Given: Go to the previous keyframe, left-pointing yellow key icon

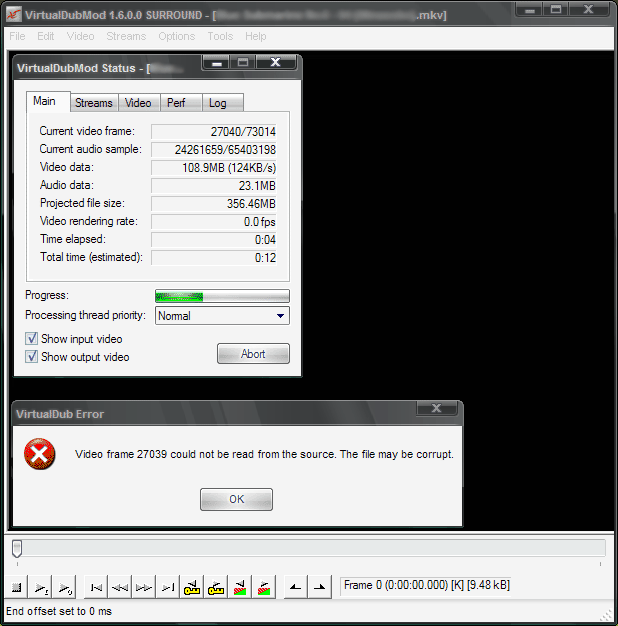Looking at the screenshot, I should [192, 587].
